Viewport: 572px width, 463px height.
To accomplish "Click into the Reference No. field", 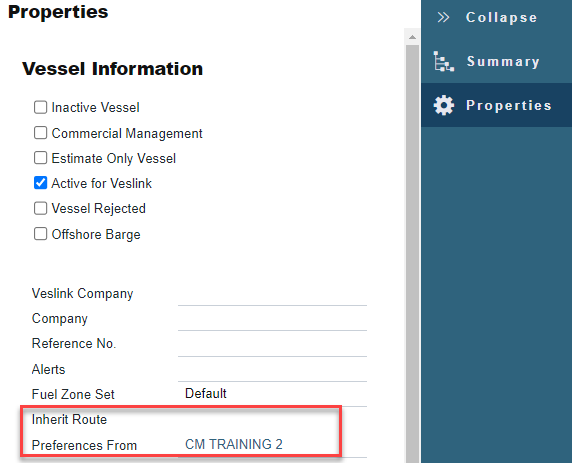I will [x=272, y=344].
